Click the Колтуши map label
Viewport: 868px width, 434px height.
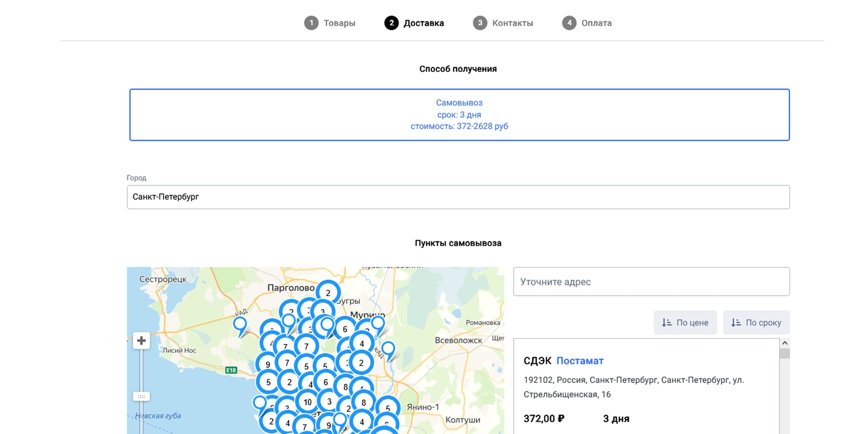[x=463, y=420]
